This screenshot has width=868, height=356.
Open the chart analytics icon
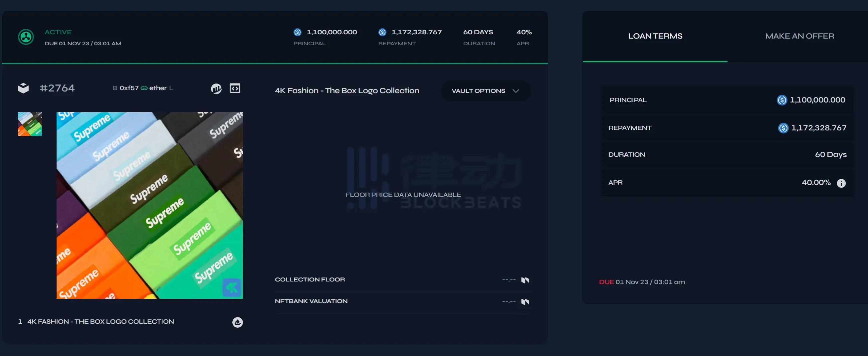pos(216,89)
